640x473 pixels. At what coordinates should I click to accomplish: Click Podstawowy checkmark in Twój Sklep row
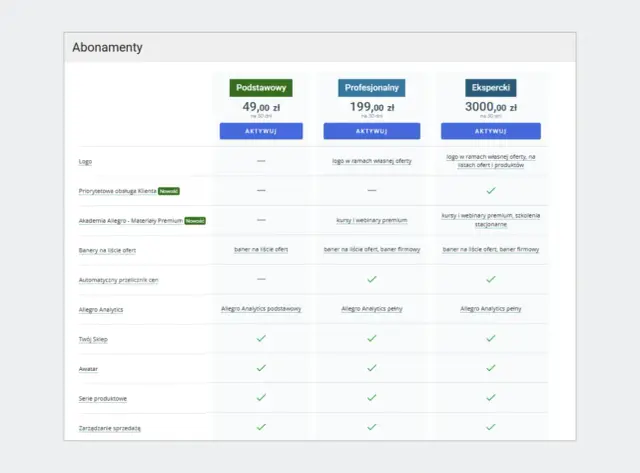261,338
